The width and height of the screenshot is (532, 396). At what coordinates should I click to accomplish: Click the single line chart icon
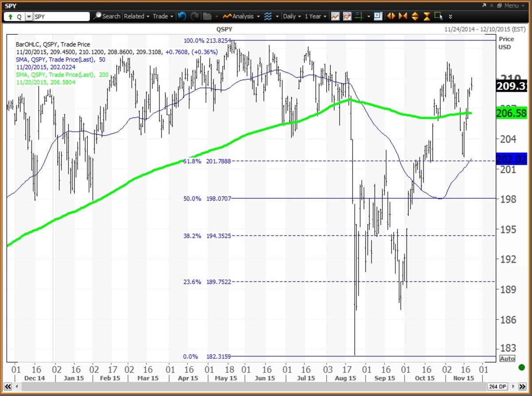pos(335,16)
